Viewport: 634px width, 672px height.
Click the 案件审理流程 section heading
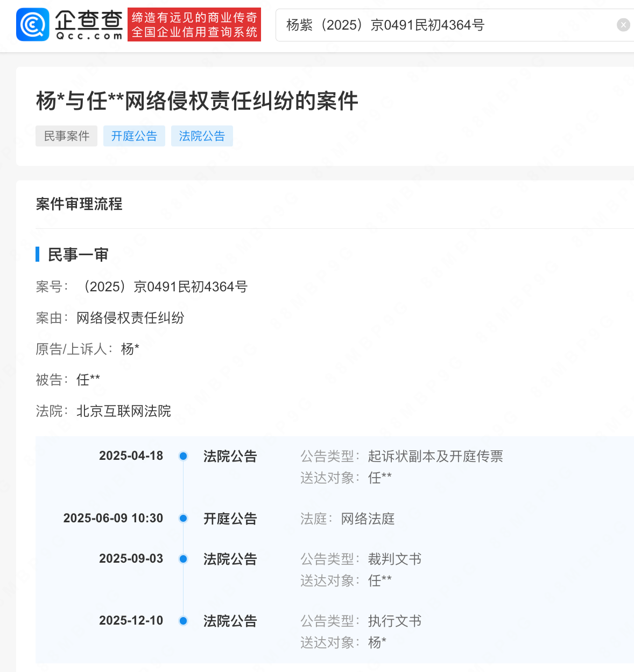click(x=79, y=204)
